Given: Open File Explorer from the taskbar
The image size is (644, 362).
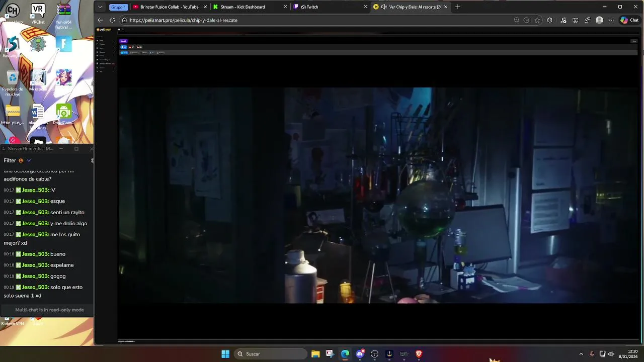Looking at the screenshot, I should 315,354.
